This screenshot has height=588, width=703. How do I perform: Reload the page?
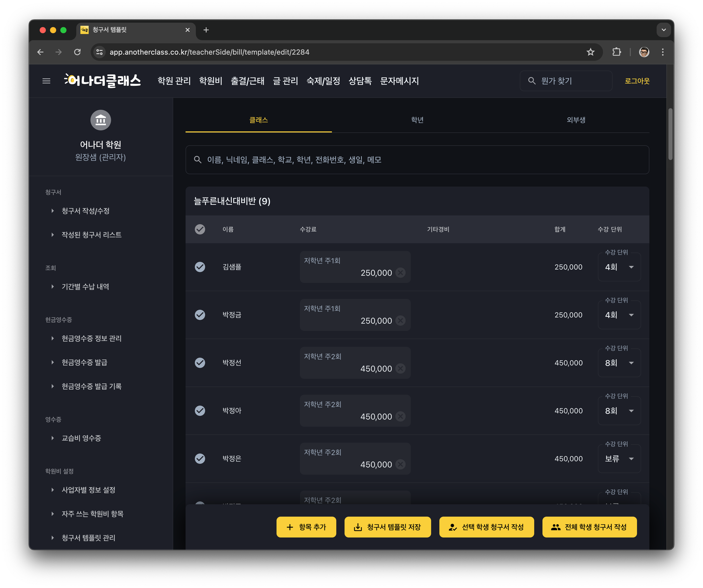point(77,52)
